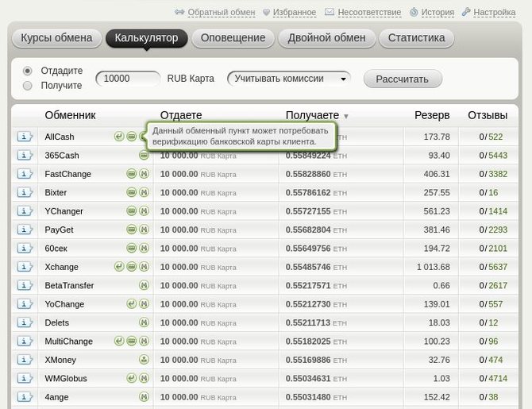Click the M manual-mode badge on FastChange

click(145, 174)
